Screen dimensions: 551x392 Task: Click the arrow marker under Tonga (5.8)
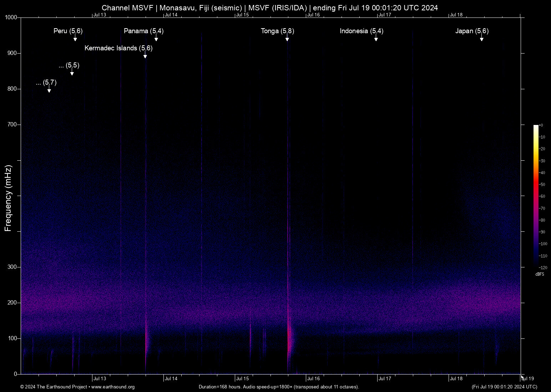pos(287,38)
